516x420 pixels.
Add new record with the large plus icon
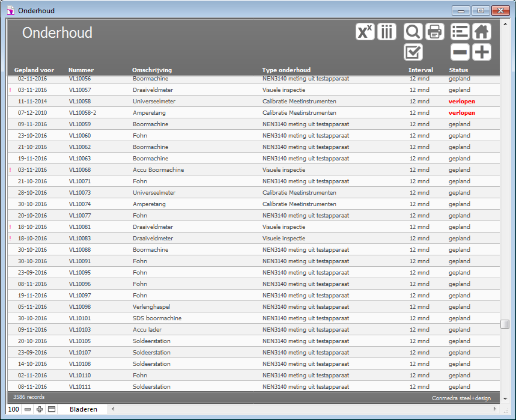point(482,52)
